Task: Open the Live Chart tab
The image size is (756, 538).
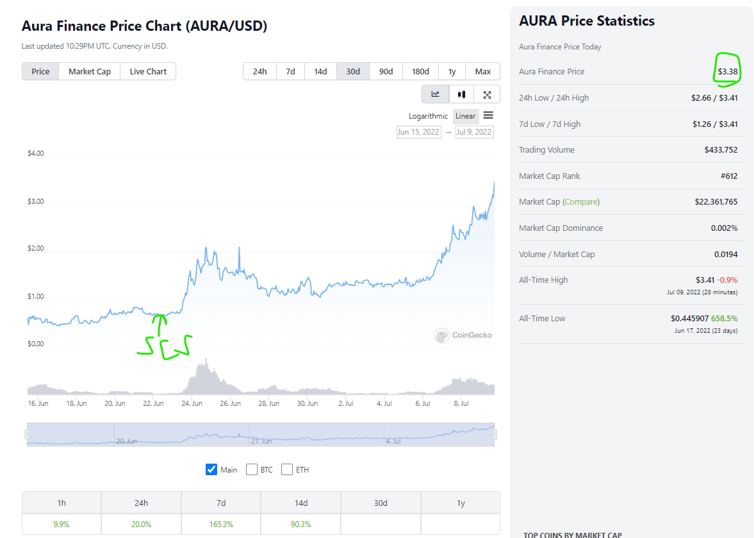Action: 148,71
